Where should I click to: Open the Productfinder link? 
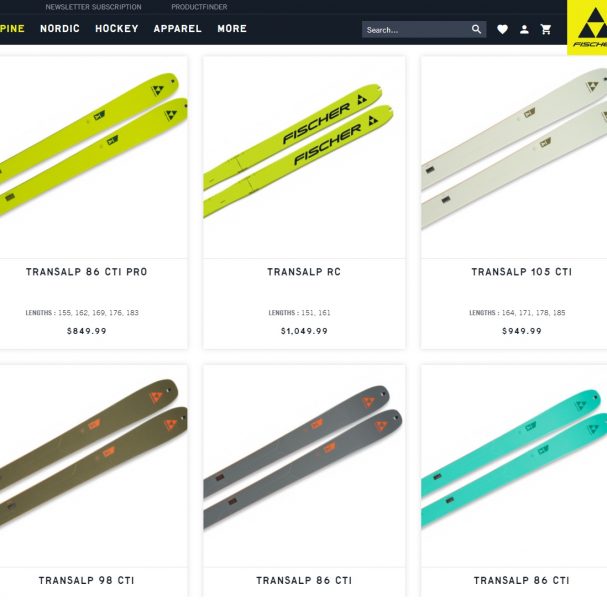pos(199,7)
